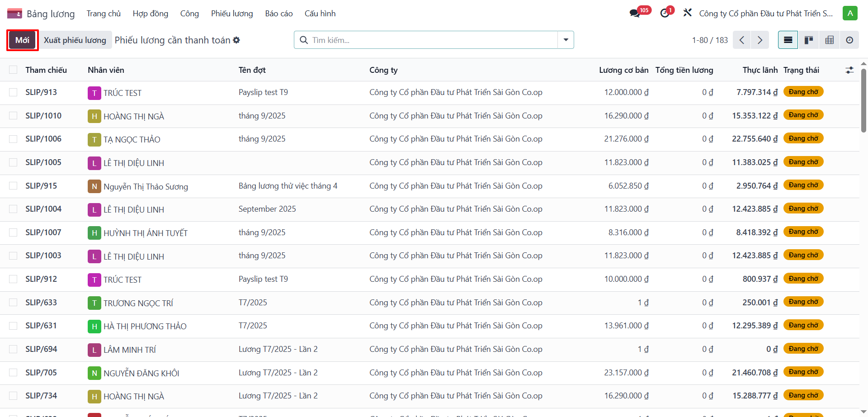Click Đang chờ badge on SLIP/913
The image size is (868, 417).
(x=803, y=92)
